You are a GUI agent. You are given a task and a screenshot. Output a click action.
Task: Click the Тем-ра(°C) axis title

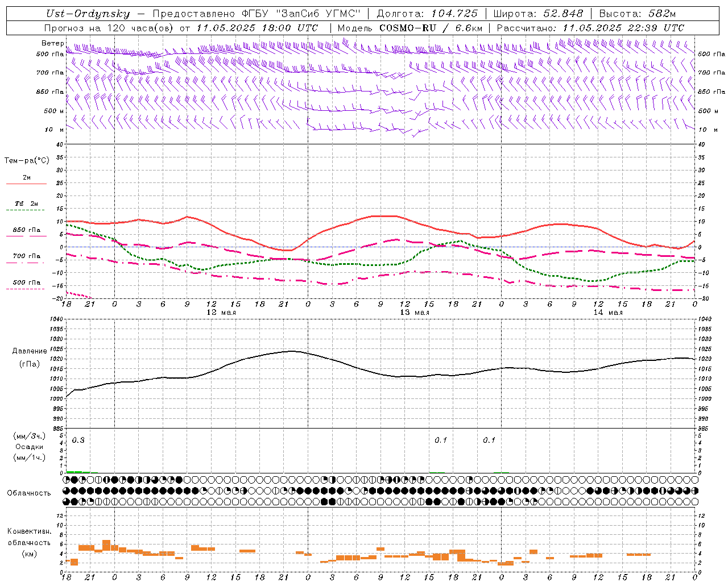click(x=27, y=161)
